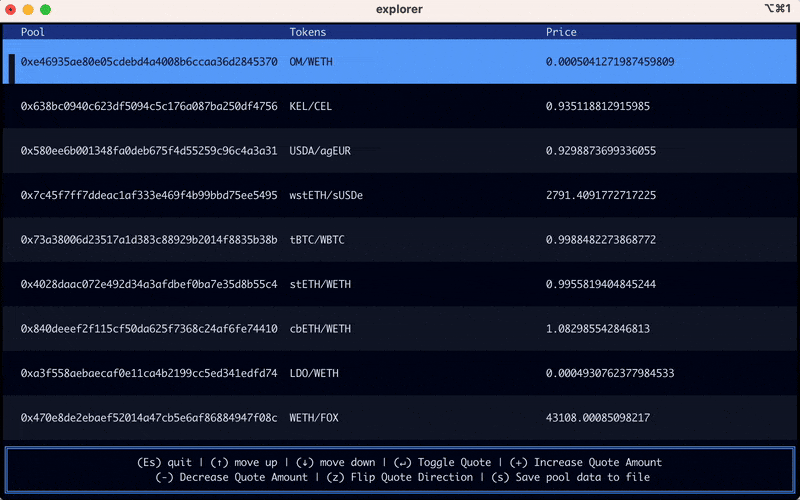Select the KEL/CEL pool row
Image resolution: width=800 pixels, height=500 pixels.
(400, 106)
